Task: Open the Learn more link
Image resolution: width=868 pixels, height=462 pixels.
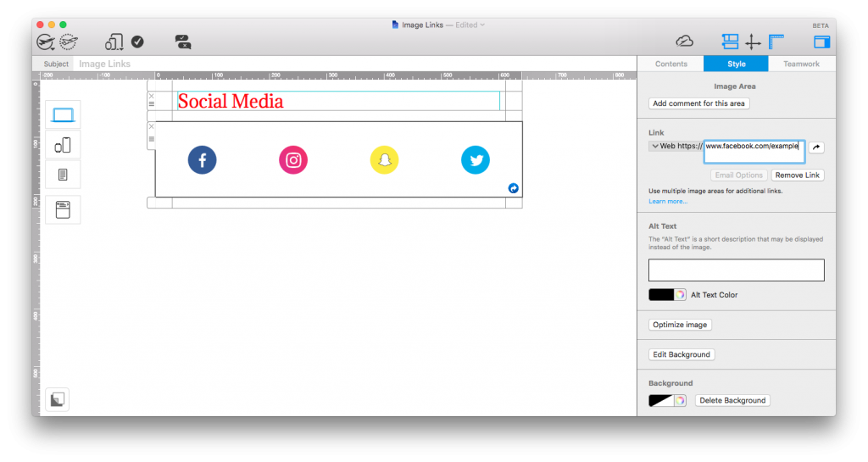Action: [x=668, y=202]
